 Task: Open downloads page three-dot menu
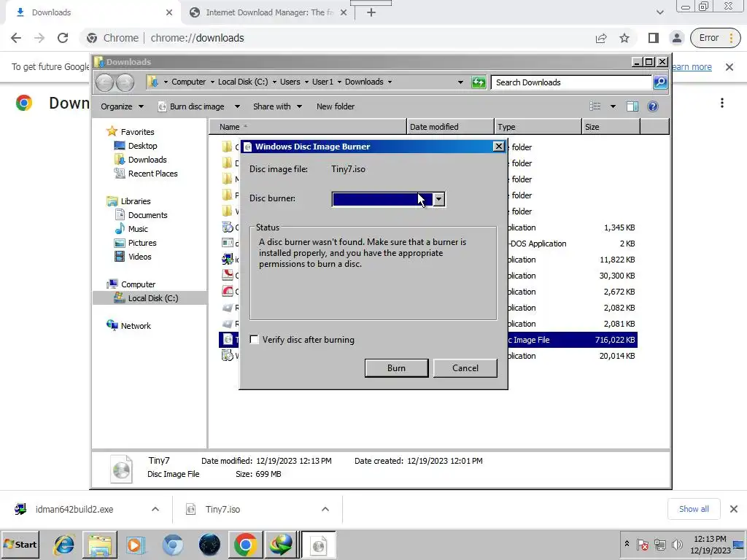pyautogui.click(x=722, y=103)
